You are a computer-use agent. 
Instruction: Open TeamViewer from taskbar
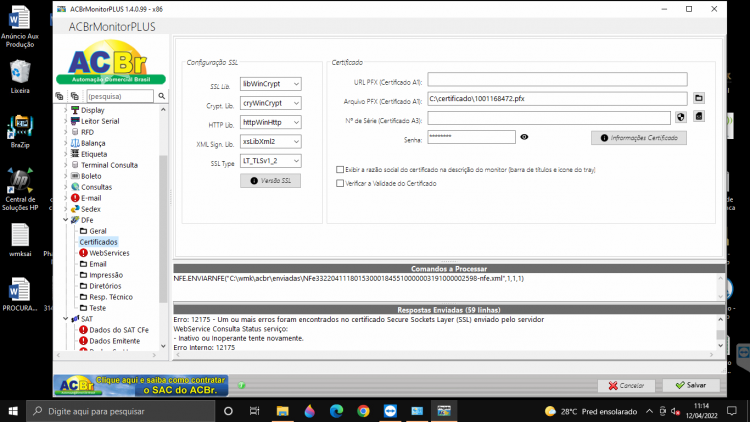pyautogui.click(x=390, y=411)
